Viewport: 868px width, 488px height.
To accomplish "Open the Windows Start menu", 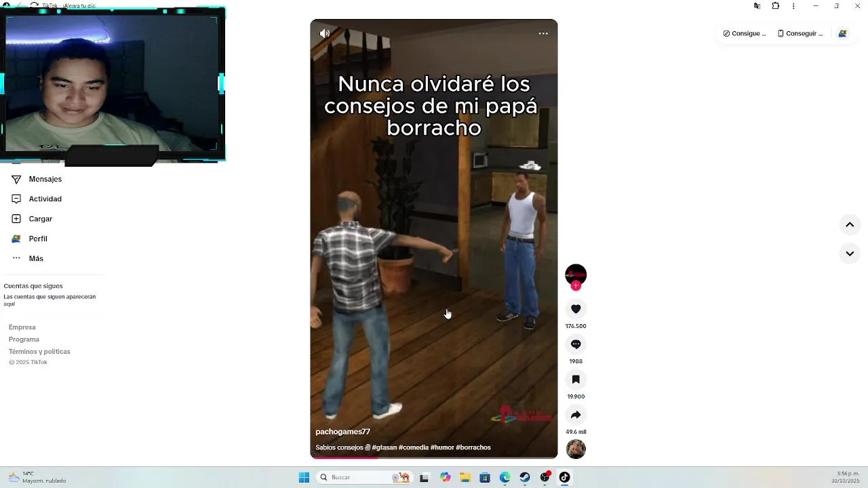I will (x=304, y=477).
